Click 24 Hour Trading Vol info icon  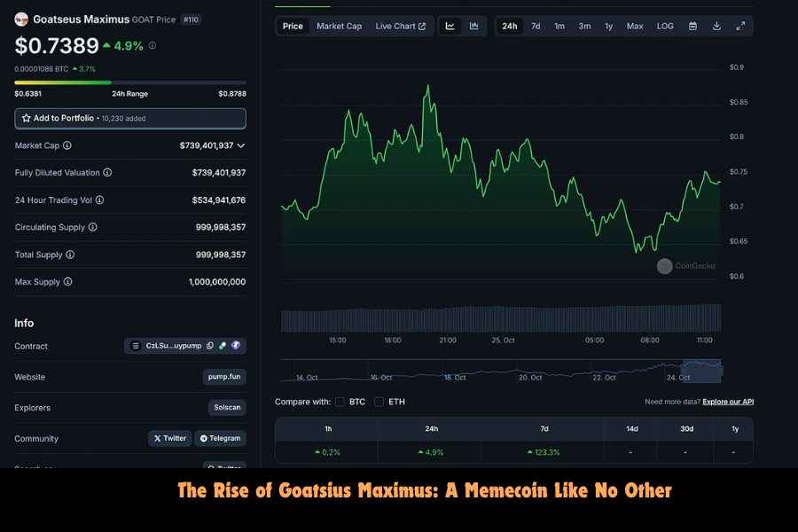[x=99, y=200]
